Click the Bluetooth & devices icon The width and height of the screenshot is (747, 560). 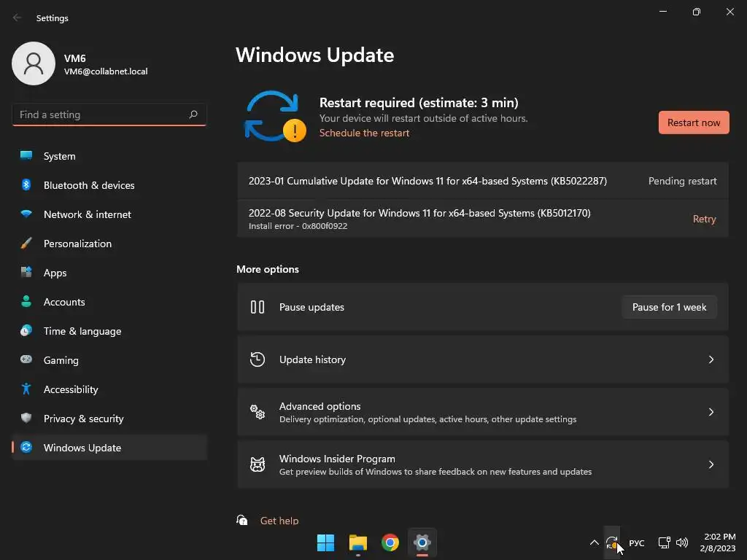(26, 184)
